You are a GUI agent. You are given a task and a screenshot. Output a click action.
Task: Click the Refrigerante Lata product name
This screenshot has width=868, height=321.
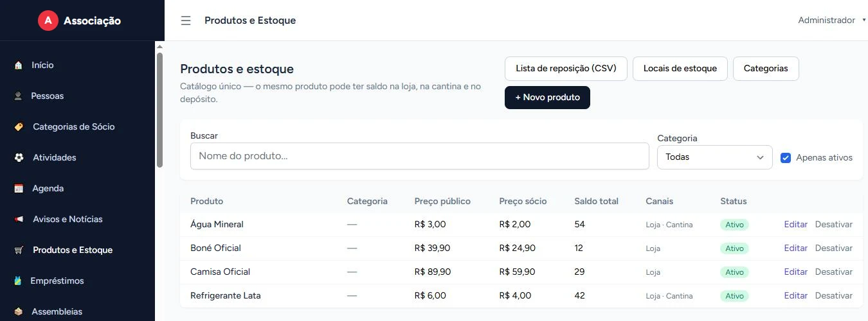(225, 296)
